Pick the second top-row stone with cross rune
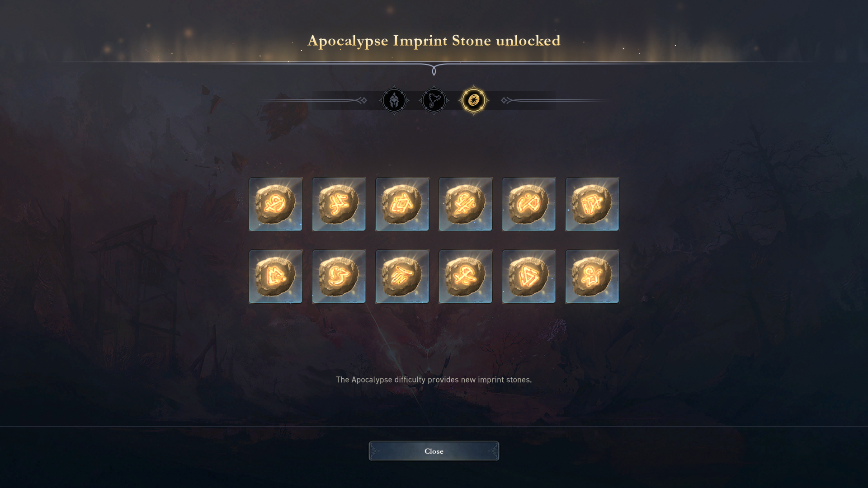This screenshot has width=868, height=488. [x=339, y=204]
